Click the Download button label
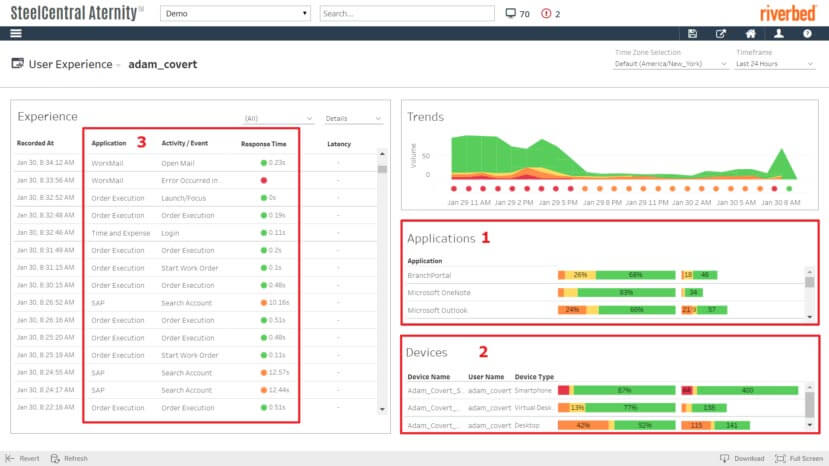 [x=749, y=459]
